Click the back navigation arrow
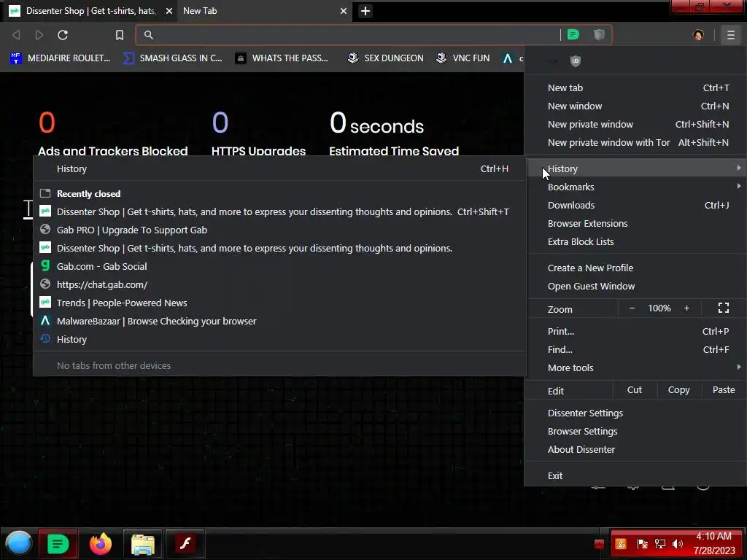 click(x=16, y=35)
